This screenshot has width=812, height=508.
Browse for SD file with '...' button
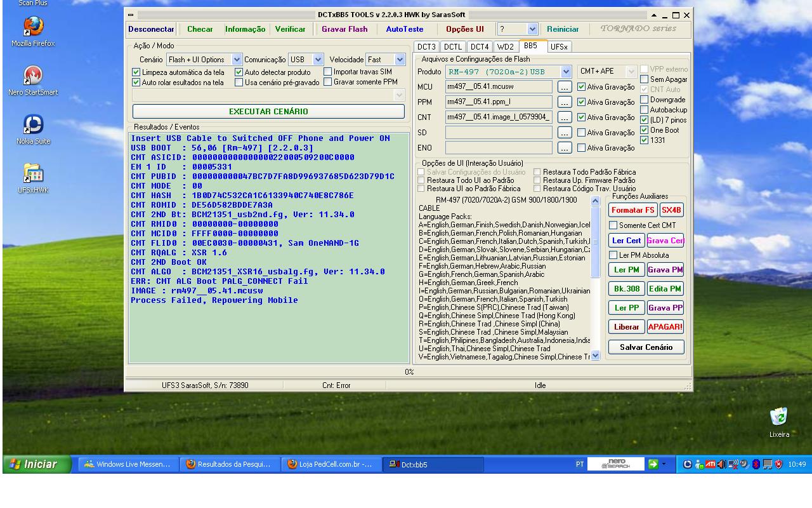coord(565,133)
